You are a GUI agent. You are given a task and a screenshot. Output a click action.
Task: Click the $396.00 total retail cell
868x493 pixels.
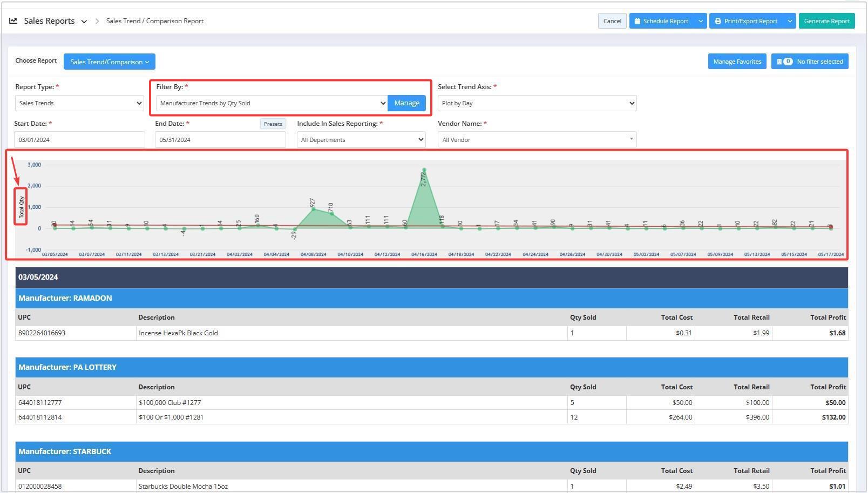(733, 417)
